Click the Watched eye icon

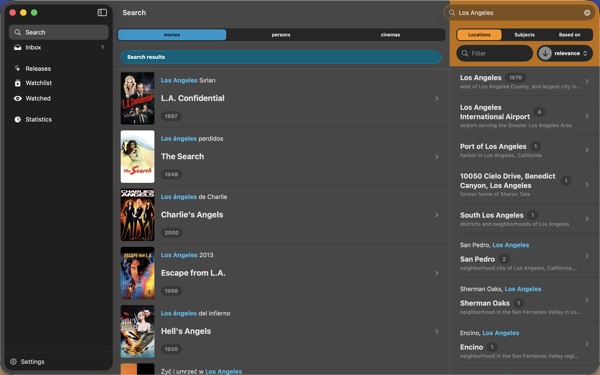click(x=18, y=98)
